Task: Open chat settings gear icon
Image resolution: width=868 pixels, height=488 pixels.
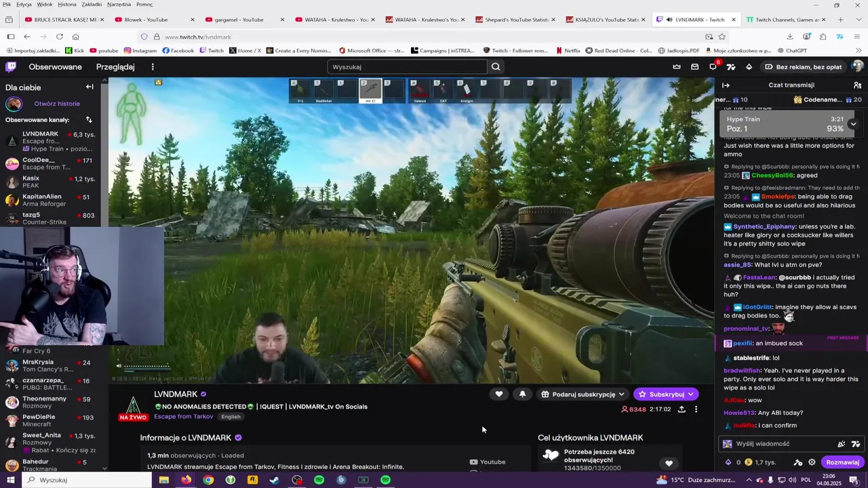Action: (812, 462)
